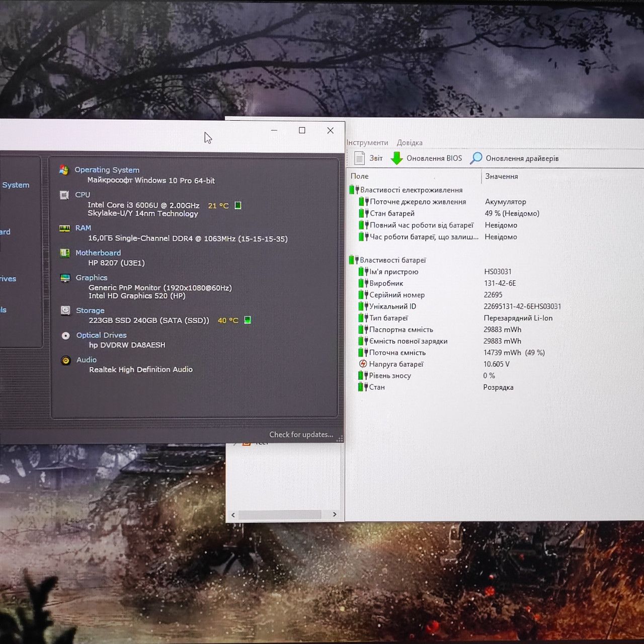Screen dimensions: 644x644
Task: Select the voltage value '10.605 V'
Action: click(x=497, y=364)
